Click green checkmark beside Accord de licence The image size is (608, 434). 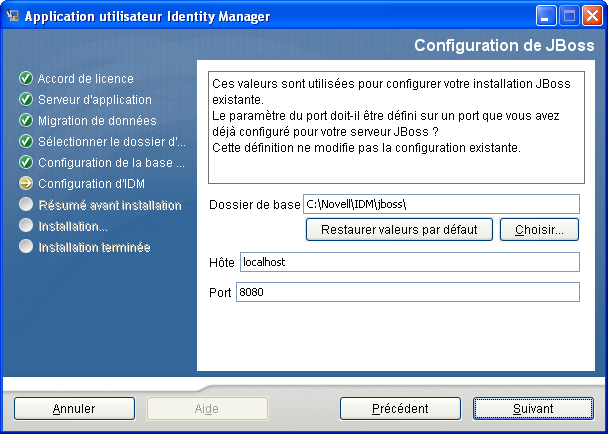(x=25, y=79)
